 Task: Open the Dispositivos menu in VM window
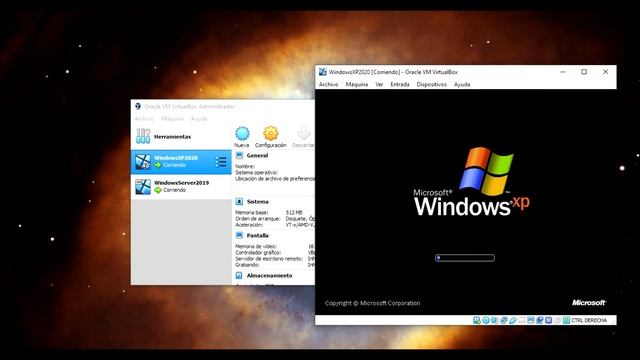pyautogui.click(x=431, y=84)
